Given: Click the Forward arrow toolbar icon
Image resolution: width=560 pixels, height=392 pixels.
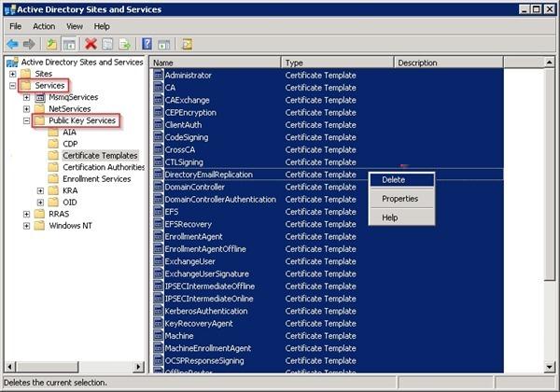Looking at the screenshot, I should coord(28,44).
